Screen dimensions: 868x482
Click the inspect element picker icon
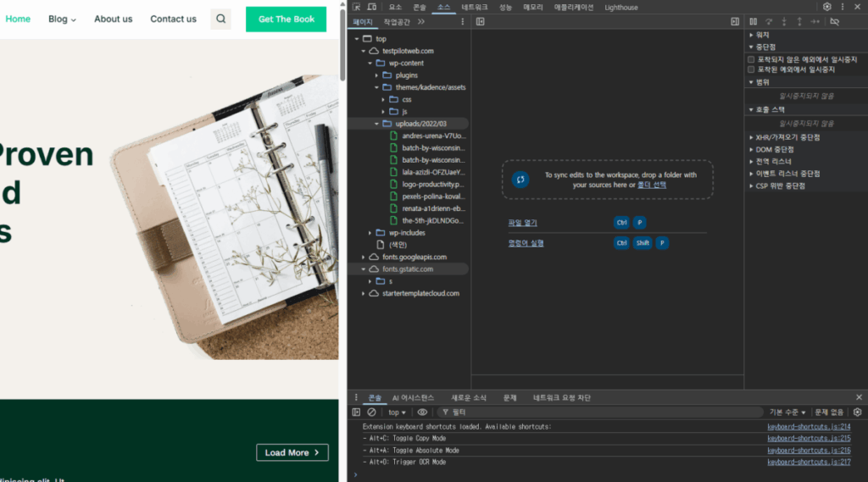pos(357,7)
